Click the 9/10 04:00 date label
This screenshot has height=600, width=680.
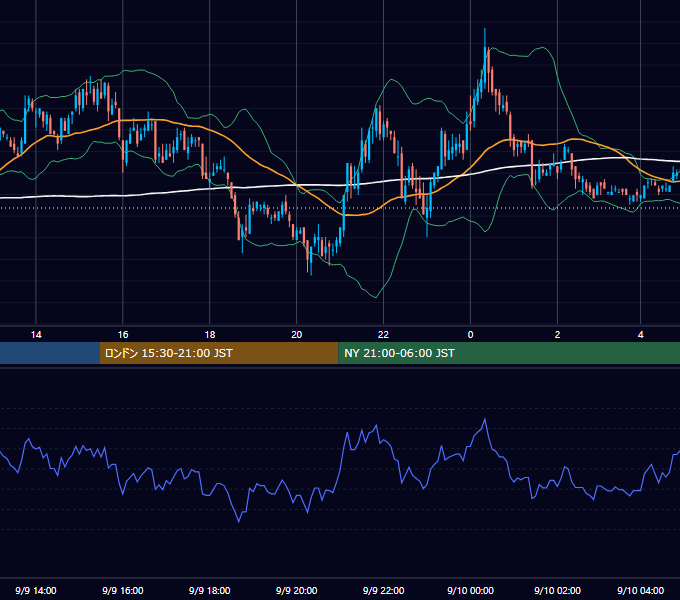641,590
